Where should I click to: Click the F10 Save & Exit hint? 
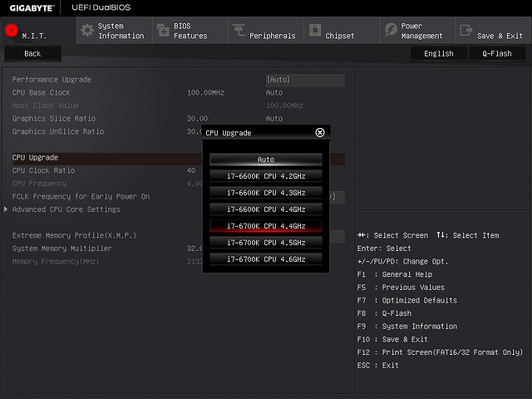pyautogui.click(x=392, y=339)
